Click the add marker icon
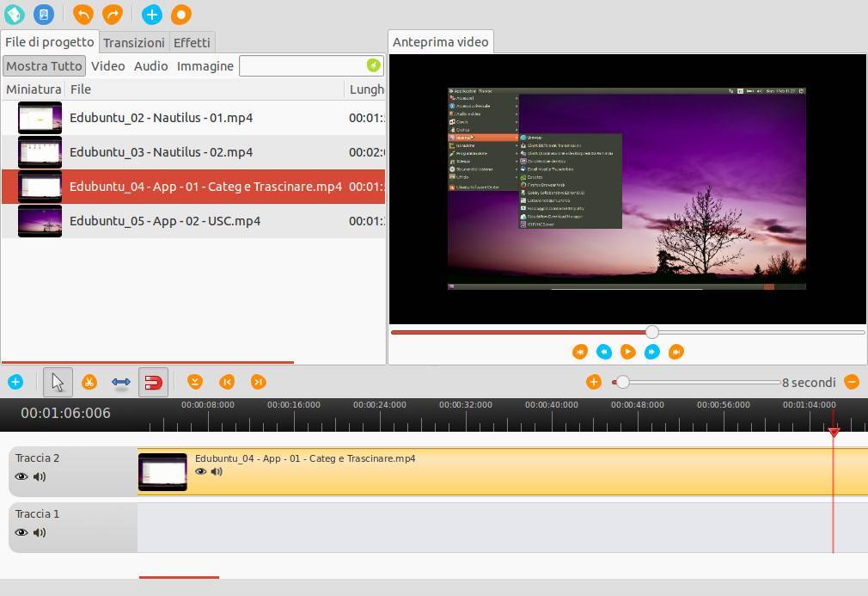The width and height of the screenshot is (868, 596). 195,382
